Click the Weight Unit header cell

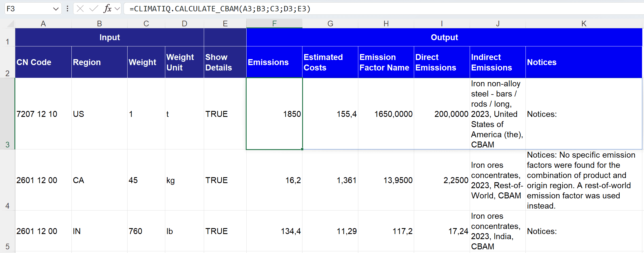tap(184, 62)
